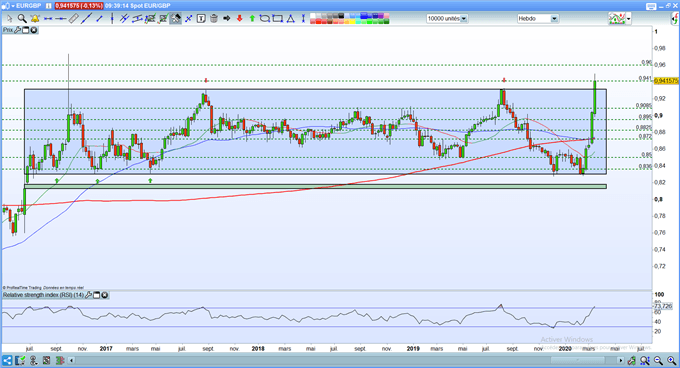Select the vertical line tool

112,19
